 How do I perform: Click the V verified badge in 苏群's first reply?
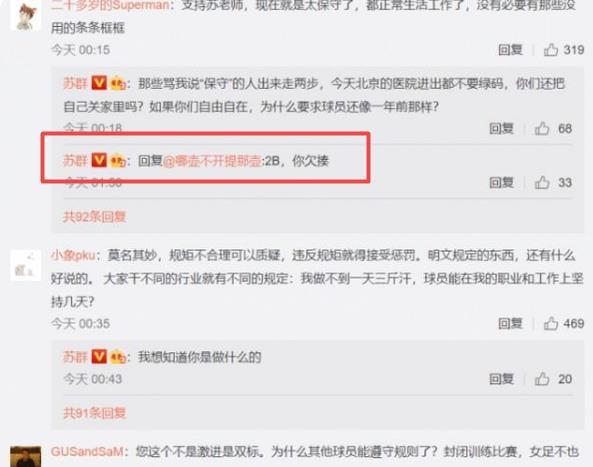[x=99, y=83]
